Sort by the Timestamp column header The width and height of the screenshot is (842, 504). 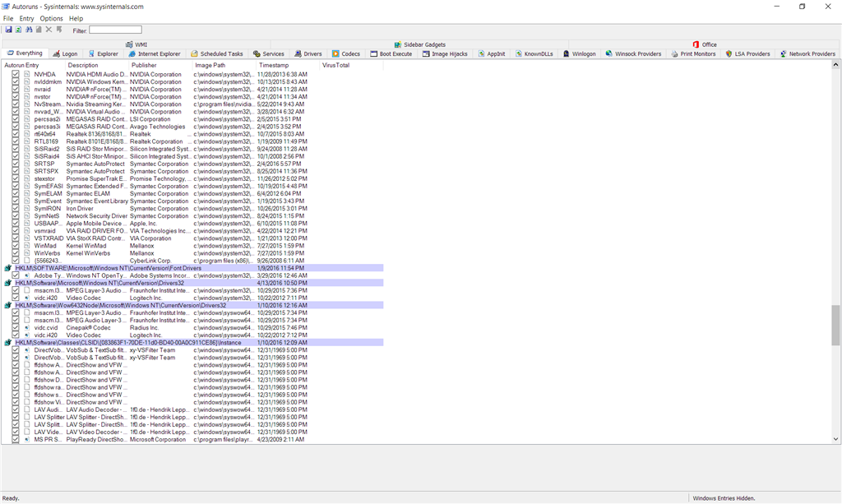tap(288, 65)
